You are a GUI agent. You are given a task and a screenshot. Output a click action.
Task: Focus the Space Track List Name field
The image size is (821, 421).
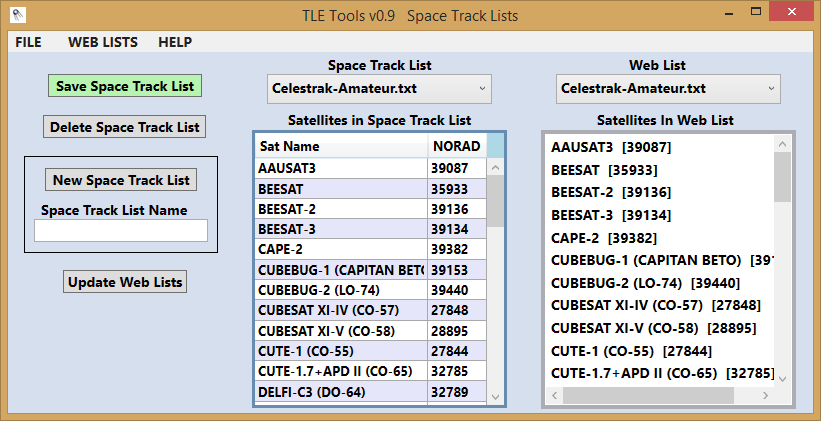(x=121, y=230)
